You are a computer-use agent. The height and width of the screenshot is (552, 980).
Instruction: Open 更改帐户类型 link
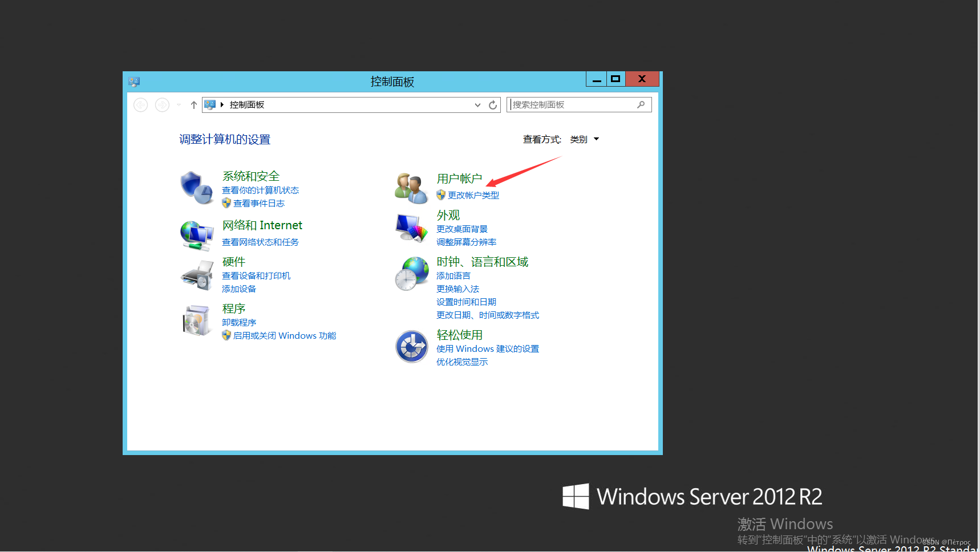(473, 194)
